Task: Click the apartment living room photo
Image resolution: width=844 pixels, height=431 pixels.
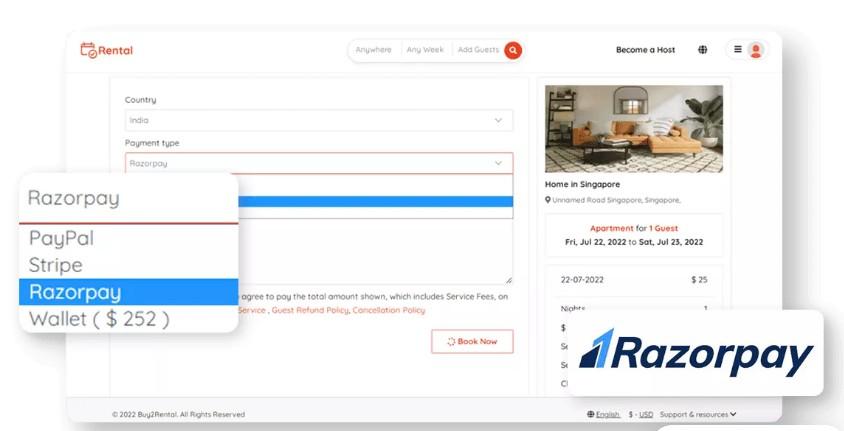Action: [x=634, y=129]
